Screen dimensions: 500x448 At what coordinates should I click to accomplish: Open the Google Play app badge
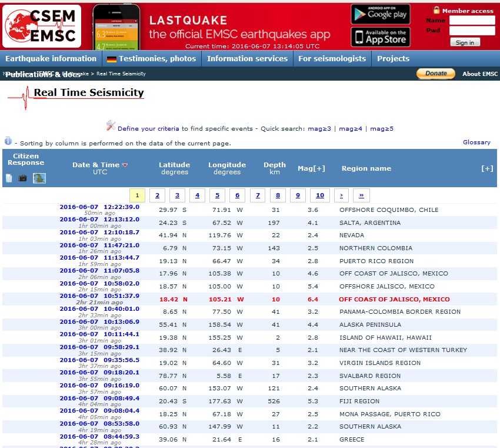pyautogui.click(x=380, y=14)
